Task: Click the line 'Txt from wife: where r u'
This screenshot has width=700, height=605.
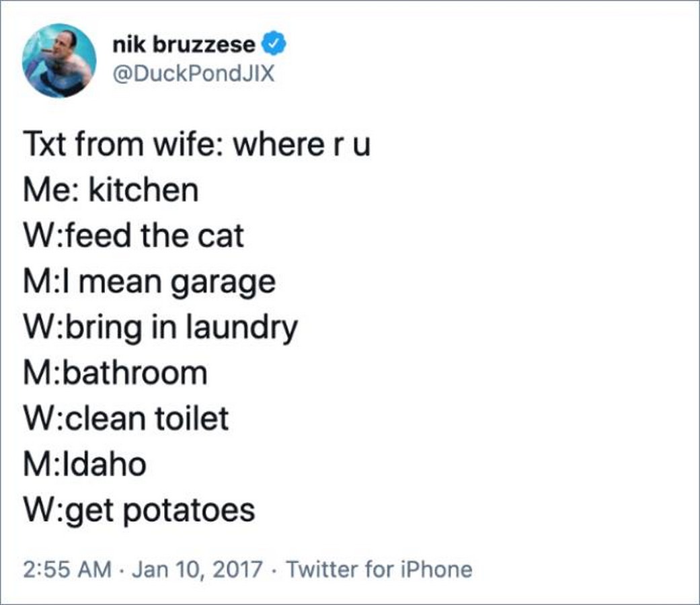Action: click(x=197, y=144)
